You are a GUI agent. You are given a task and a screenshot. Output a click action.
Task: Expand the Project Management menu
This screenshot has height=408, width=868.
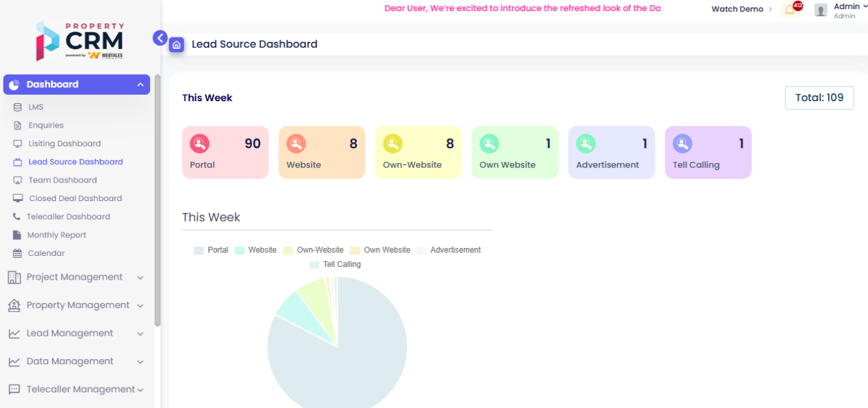point(74,277)
